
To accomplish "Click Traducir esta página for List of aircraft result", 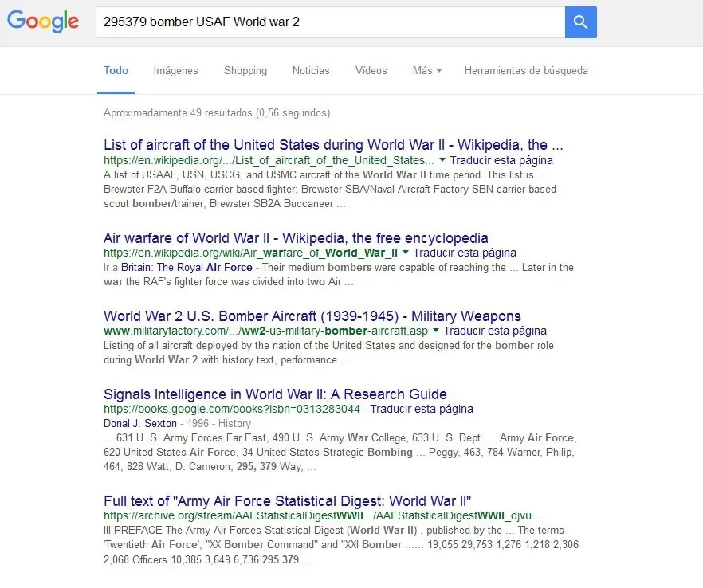I will point(501,160).
